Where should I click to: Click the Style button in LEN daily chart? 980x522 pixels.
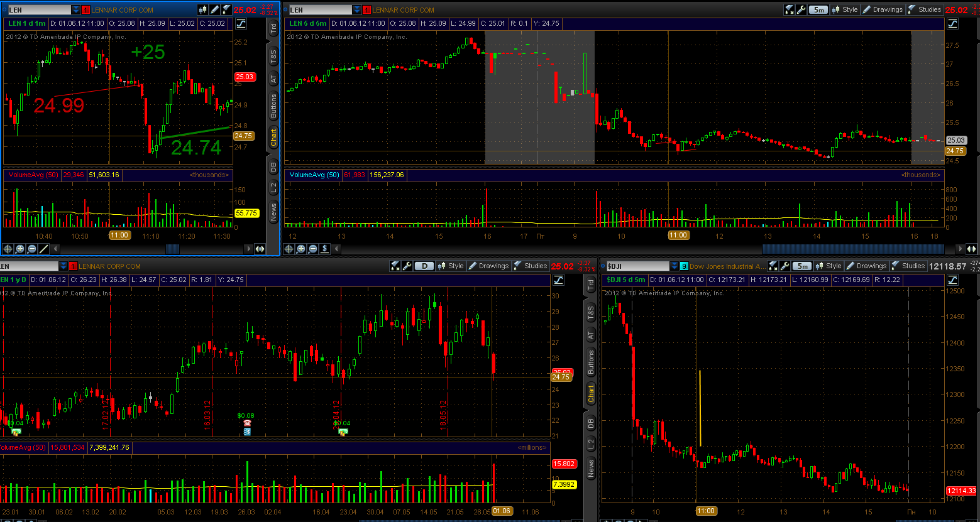pyautogui.click(x=451, y=266)
